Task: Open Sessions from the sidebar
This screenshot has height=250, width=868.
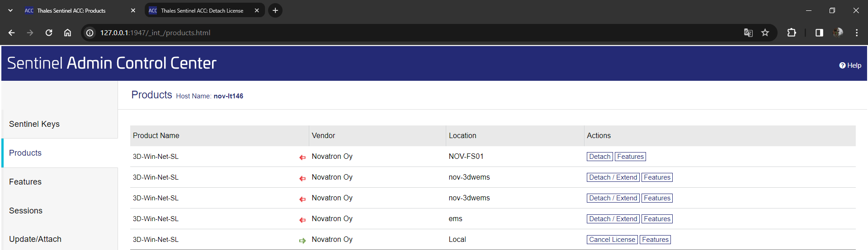Action: (x=26, y=211)
